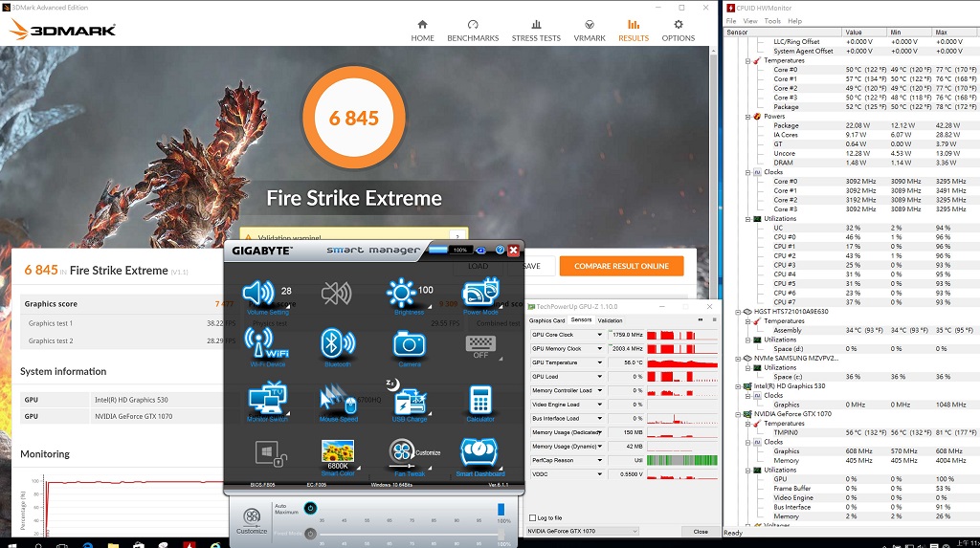Open View menu in HWMonitor
This screenshot has height=548, width=980.
point(750,21)
